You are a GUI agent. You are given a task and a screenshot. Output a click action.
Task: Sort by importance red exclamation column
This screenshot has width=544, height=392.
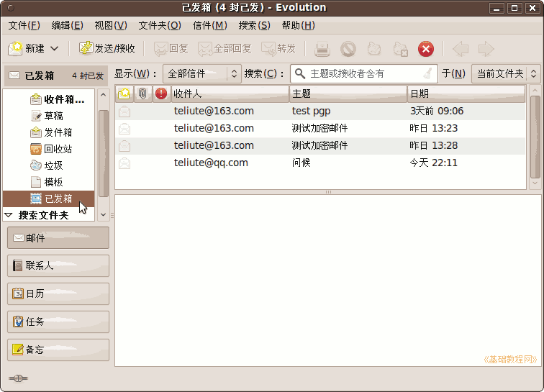[161, 94]
